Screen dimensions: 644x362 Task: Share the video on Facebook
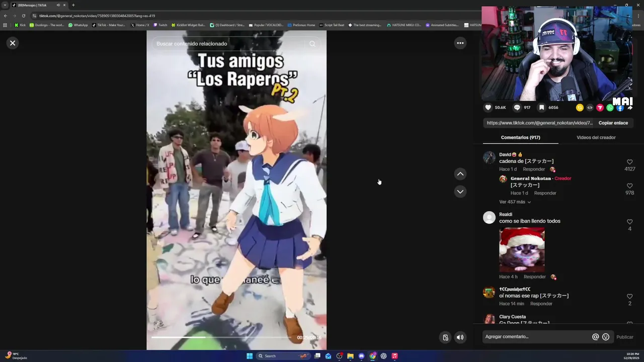tap(620, 108)
